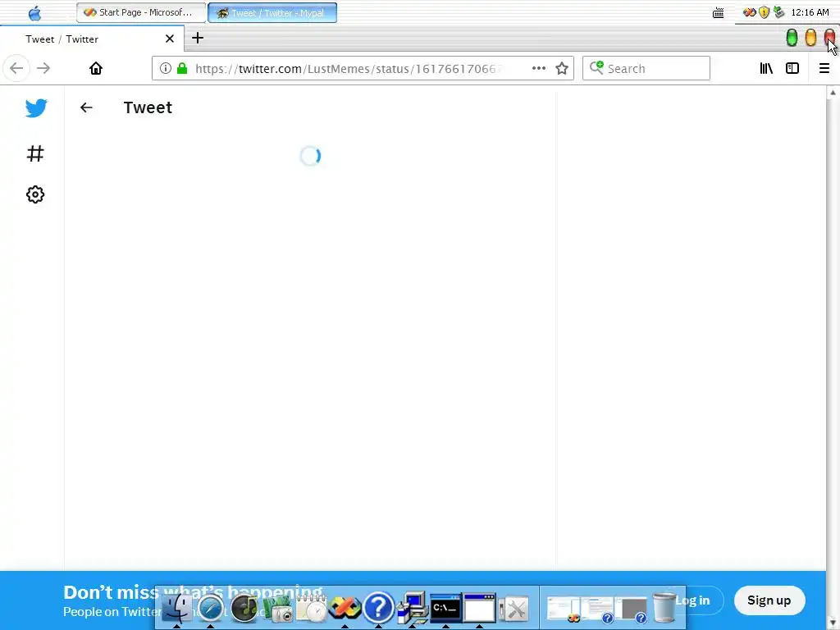The image size is (840, 630).
Task: Open a new browser tab
Action: (198, 38)
